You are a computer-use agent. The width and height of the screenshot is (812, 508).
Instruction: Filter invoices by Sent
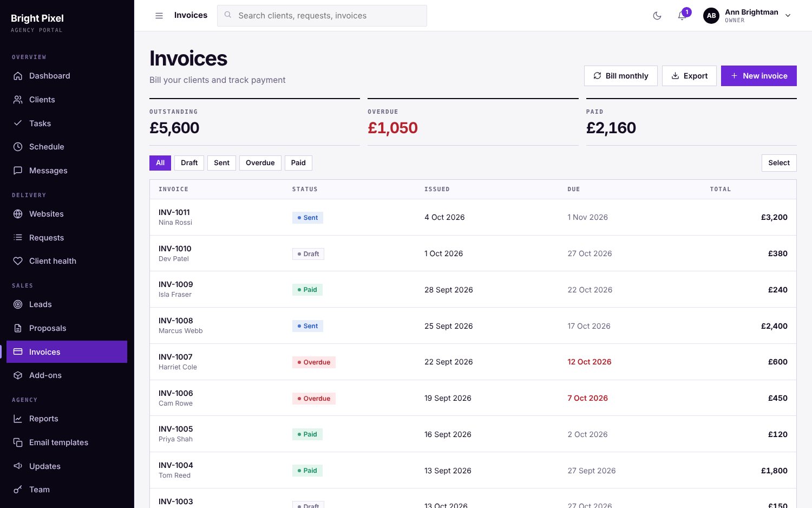tap(221, 163)
